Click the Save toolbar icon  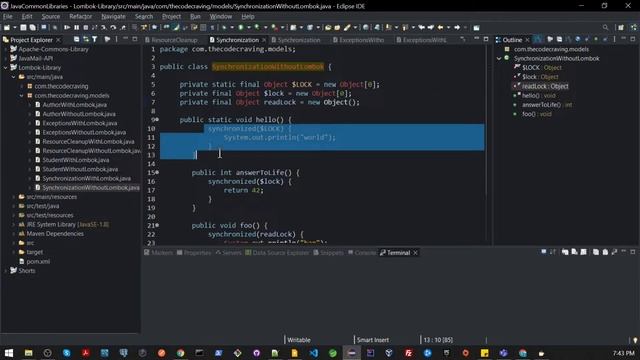[x=23, y=27]
